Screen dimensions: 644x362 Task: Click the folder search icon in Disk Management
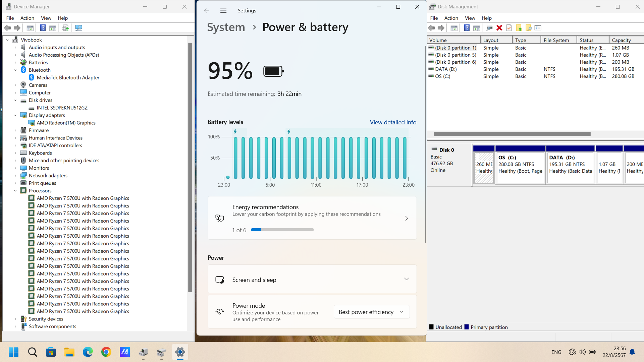529,28
